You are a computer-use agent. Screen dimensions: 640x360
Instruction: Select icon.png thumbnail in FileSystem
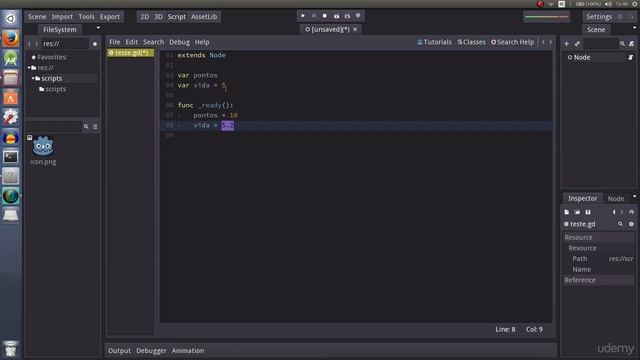tap(43, 147)
